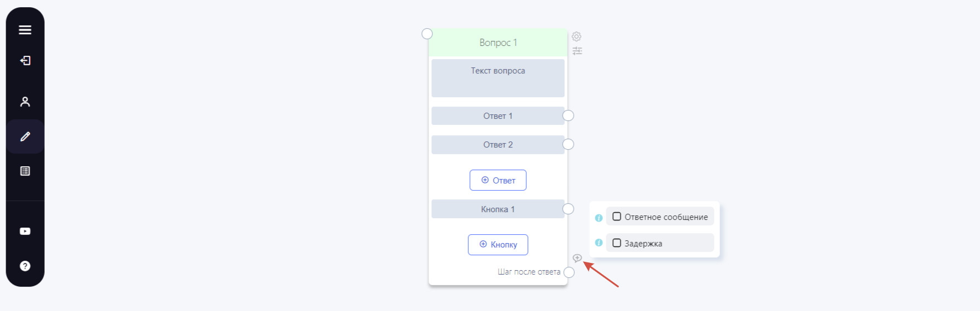
Task: Click the chat-plus icon above Шаг после ответа
Action: (577, 258)
